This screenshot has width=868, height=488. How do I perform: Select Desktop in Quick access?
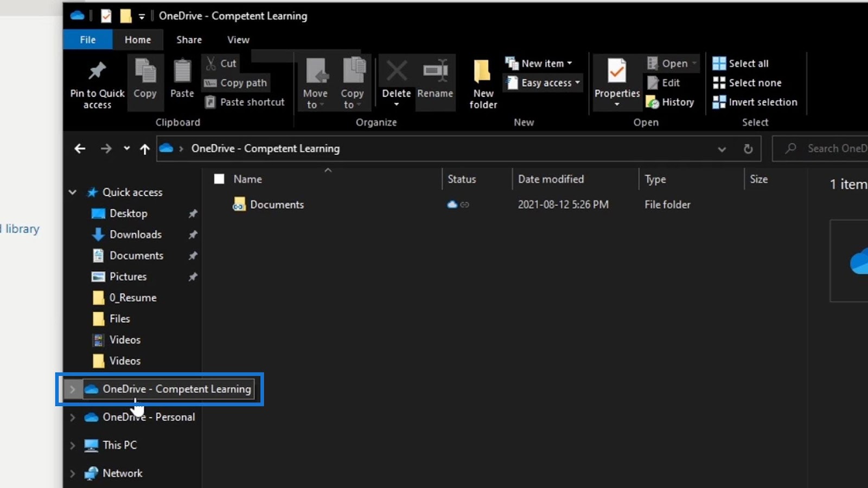click(x=128, y=214)
